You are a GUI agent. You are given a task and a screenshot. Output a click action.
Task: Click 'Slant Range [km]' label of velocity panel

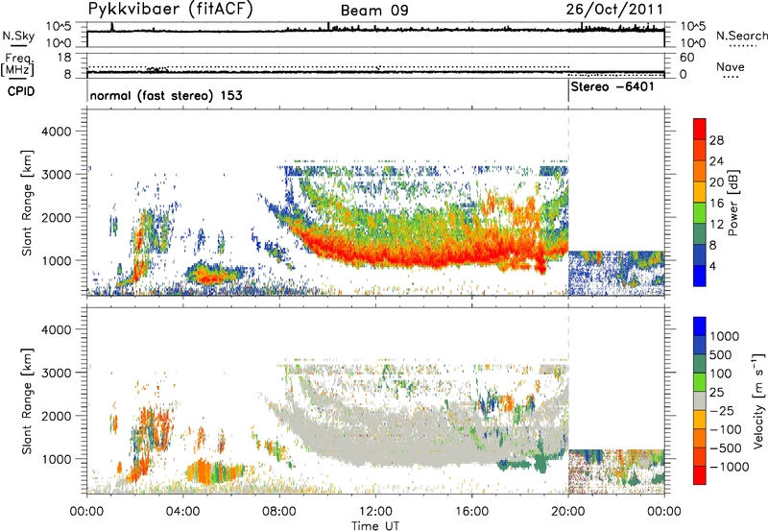click(27, 401)
